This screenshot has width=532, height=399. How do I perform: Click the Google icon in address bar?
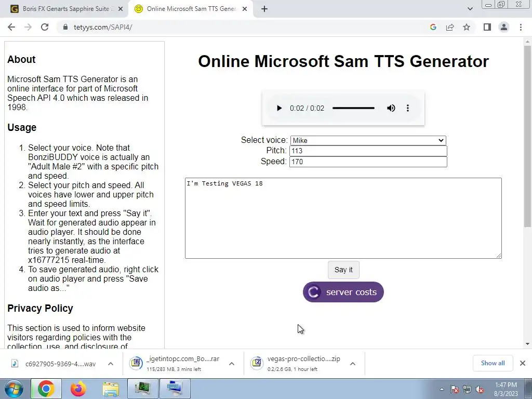[x=433, y=27]
